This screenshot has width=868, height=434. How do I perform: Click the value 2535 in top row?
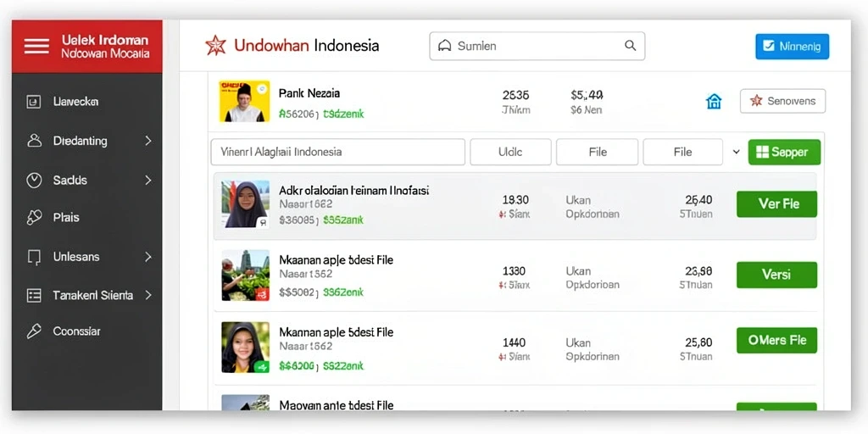coord(515,95)
